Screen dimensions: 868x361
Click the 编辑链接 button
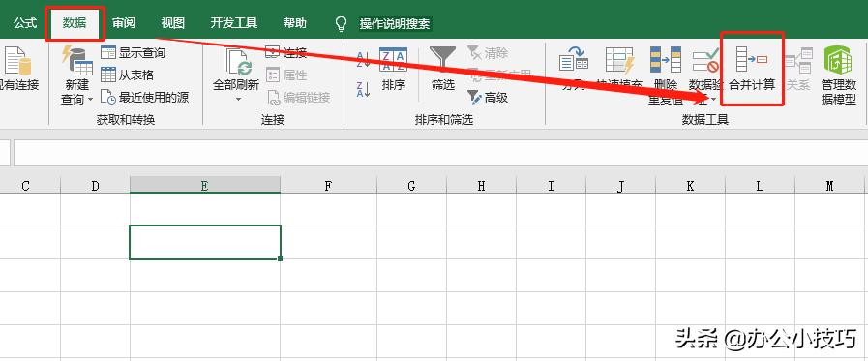click(x=298, y=98)
